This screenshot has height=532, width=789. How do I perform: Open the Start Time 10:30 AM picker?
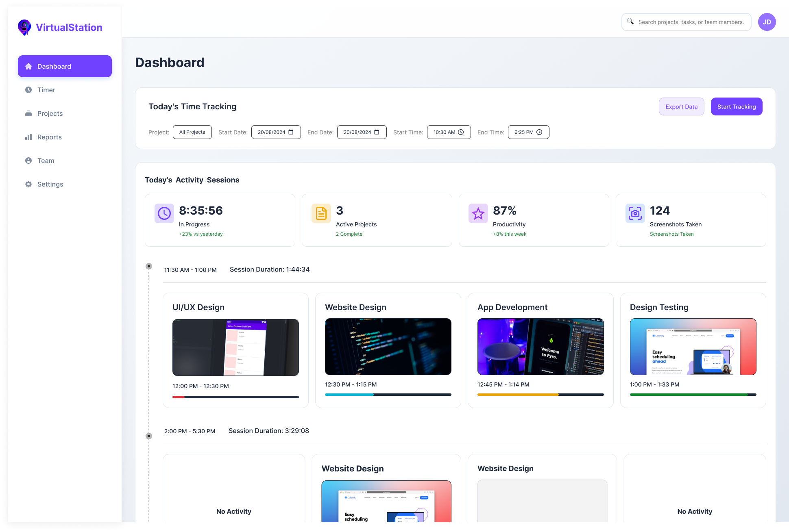coord(449,132)
